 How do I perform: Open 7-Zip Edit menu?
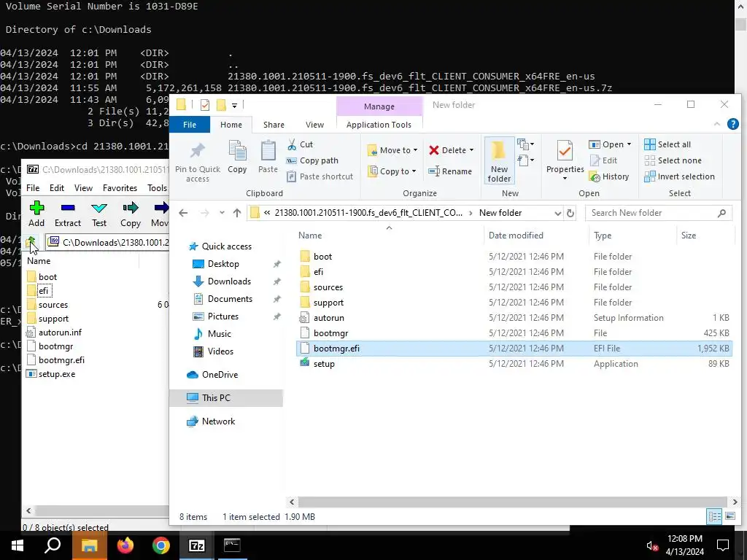coord(57,187)
